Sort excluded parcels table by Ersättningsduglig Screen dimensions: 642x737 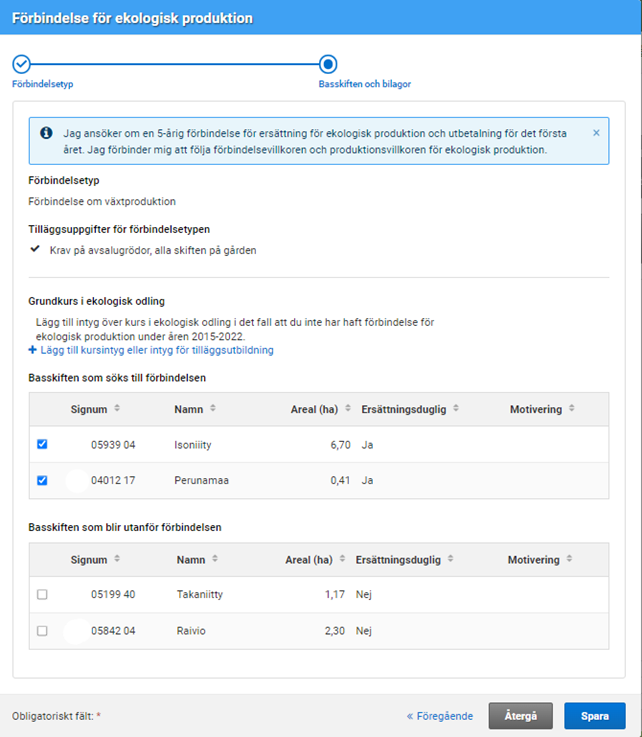point(450,559)
